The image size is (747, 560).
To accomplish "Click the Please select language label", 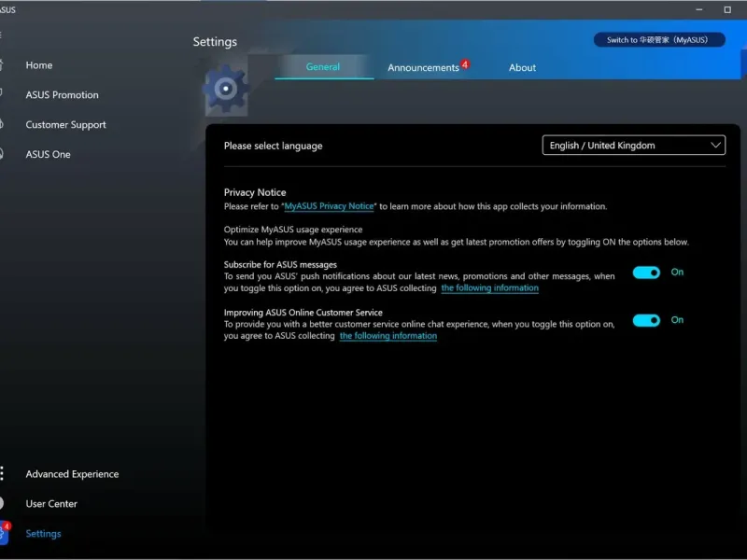I will pos(273,146).
